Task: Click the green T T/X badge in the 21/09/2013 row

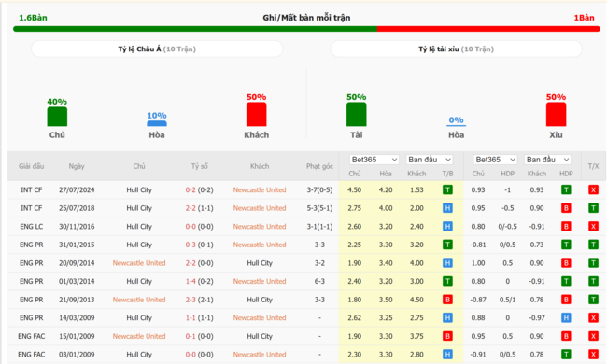Action: tap(593, 300)
